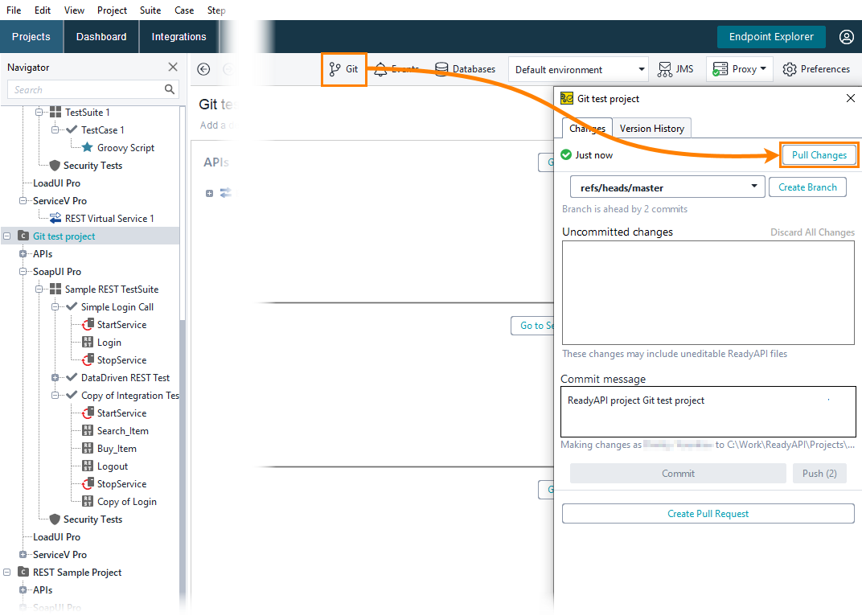Click the search magnifier icon
This screenshot has width=862, height=616.
pyautogui.click(x=170, y=89)
